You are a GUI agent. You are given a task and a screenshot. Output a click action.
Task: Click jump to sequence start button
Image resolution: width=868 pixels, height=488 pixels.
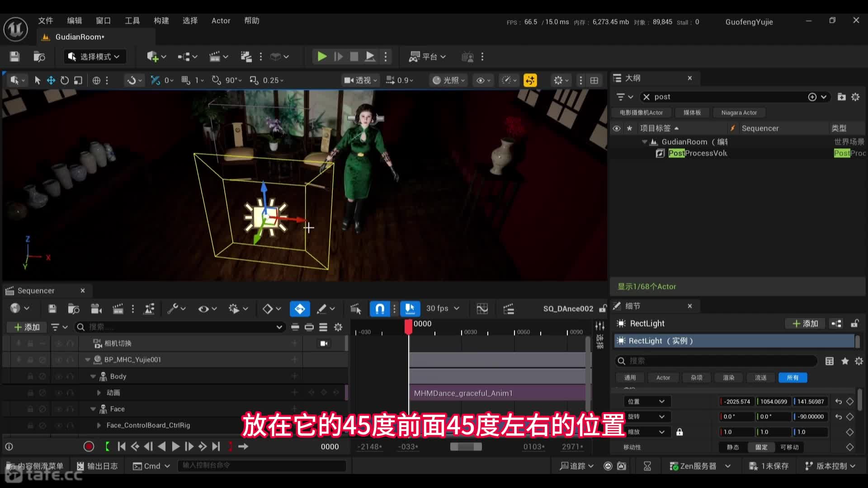point(121,446)
